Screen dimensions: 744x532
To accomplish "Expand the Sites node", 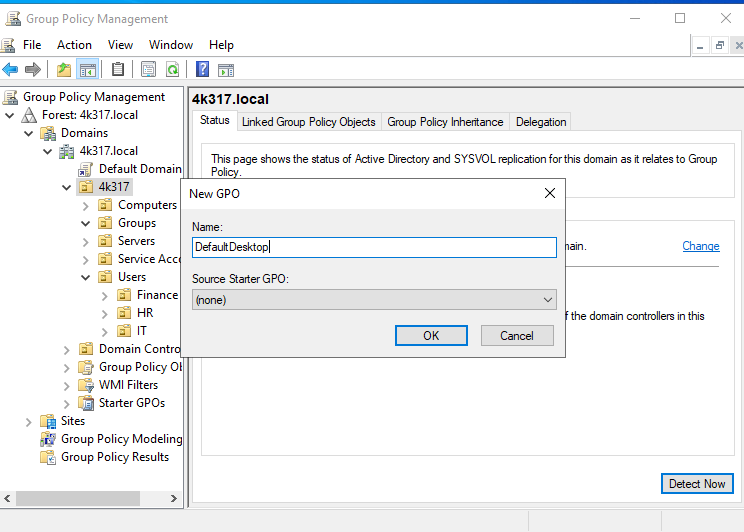I will coord(29,421).
